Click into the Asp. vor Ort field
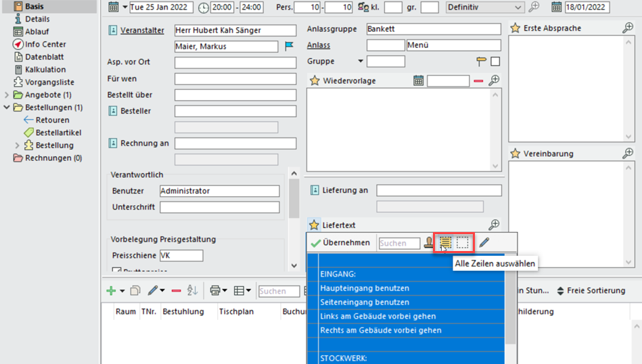 pos(235,62)
